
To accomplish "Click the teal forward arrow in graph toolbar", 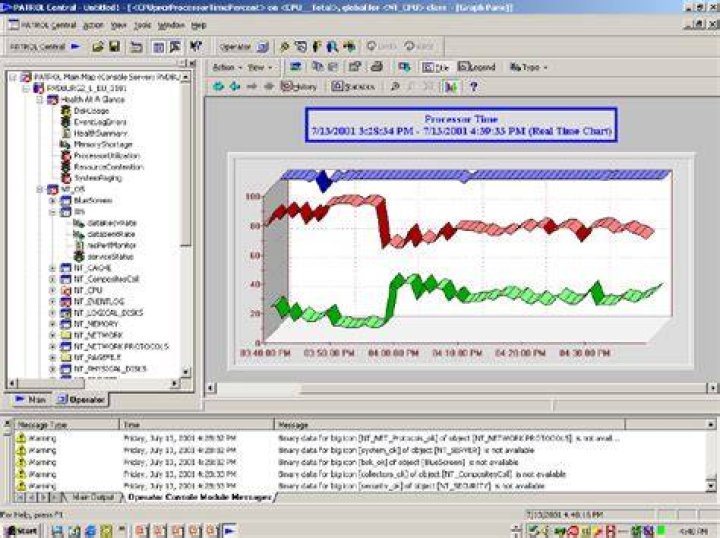I will [x=235, y=86].
